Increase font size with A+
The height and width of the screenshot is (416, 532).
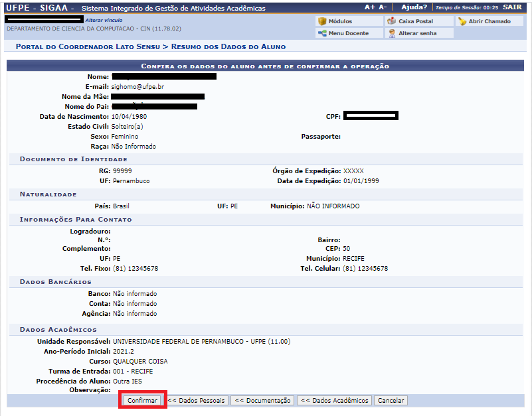(x=370, y=7)
